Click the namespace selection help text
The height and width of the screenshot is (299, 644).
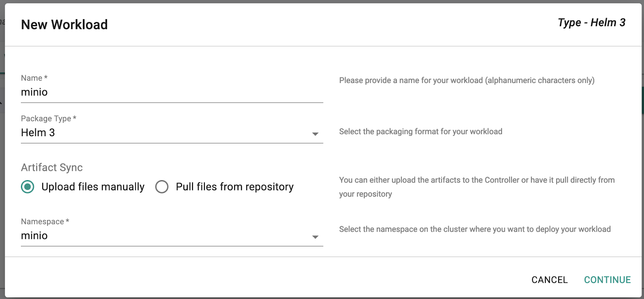click(x=475, y=229)
